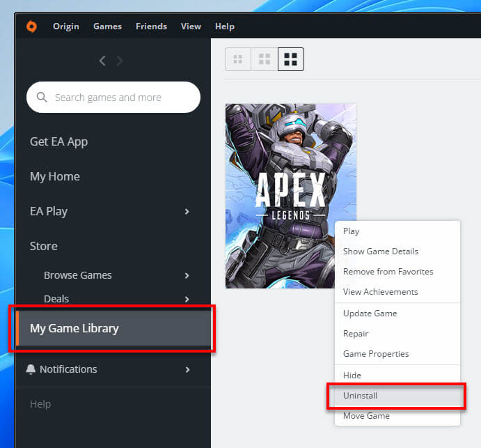Switch to large grid view
This screenshot has width=481, height=448.
click(x=291, y=59)
